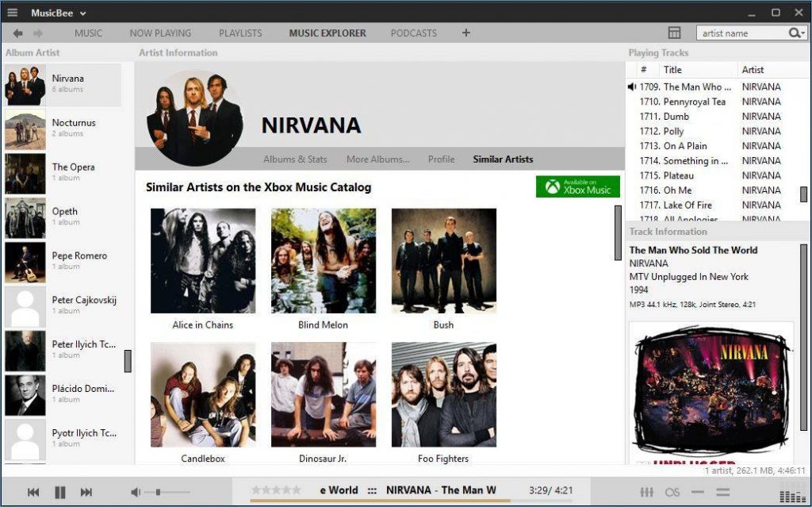Seek within the track progress bar
The height and width of the screenshot is (507, 812).
(412, 501)
